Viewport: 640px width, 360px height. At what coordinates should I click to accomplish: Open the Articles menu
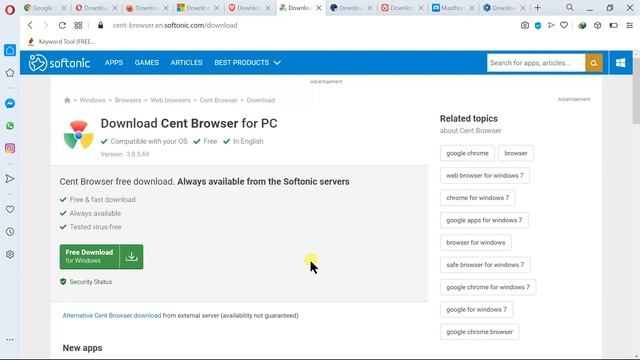click(187, 63)
